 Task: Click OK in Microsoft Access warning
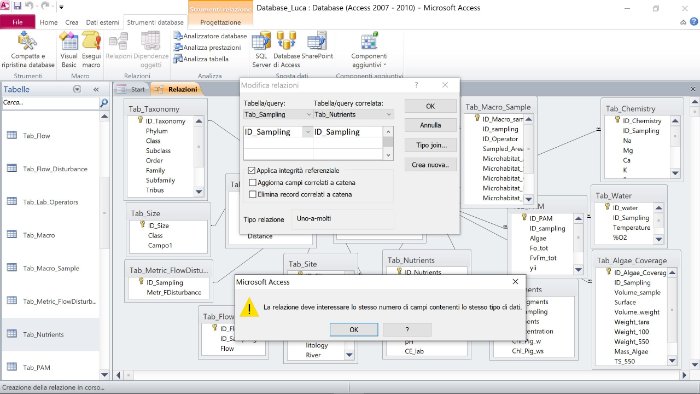[x=354, y=329]
